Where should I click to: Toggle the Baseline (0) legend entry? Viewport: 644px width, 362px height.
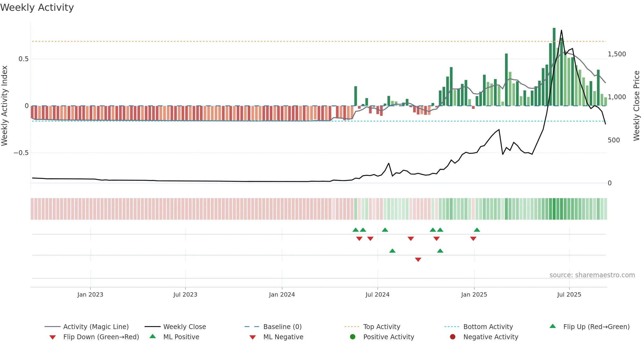pyautogui.click(x=273, y=327)
